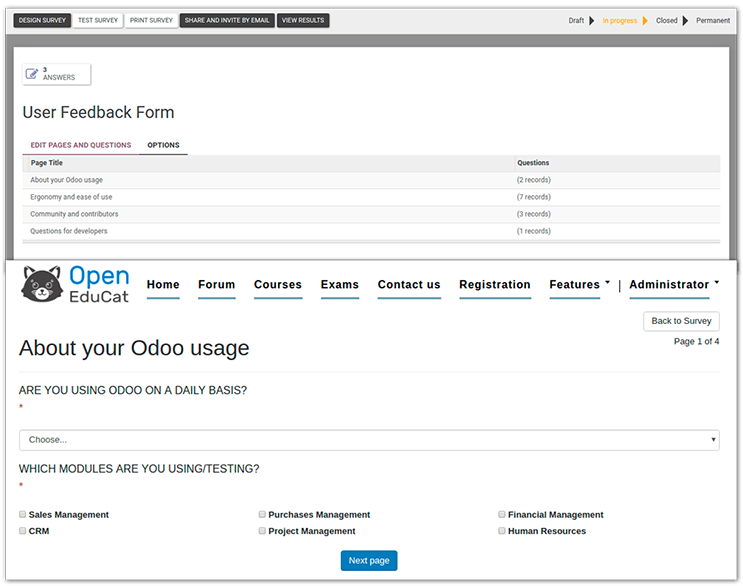
Task: Open the Exams menu link
Action: pos(340,285)
